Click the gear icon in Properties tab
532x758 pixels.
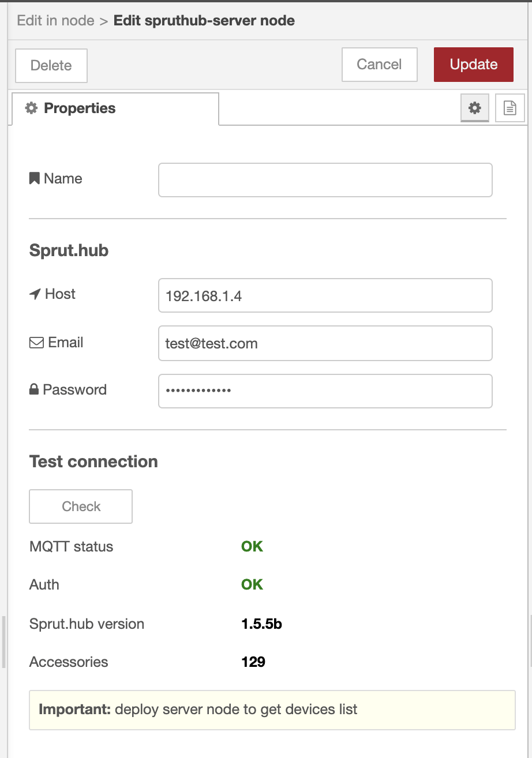[x=32, y=108]
